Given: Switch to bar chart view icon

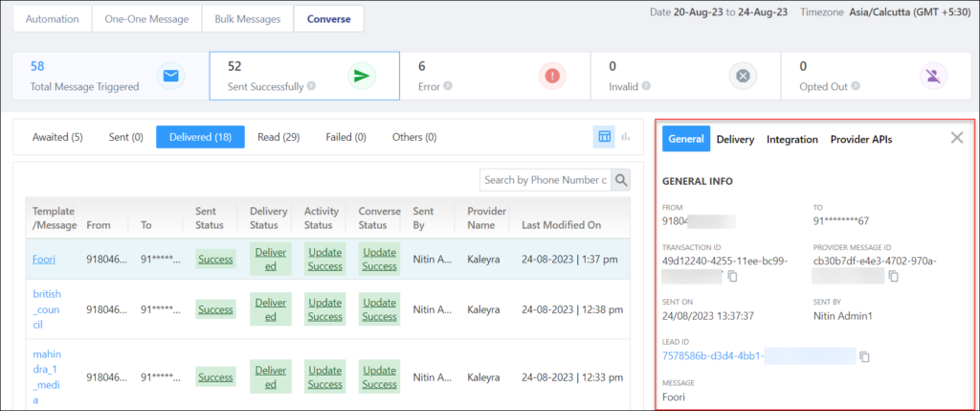Looking at the screenshot, I should coord(626,137).
